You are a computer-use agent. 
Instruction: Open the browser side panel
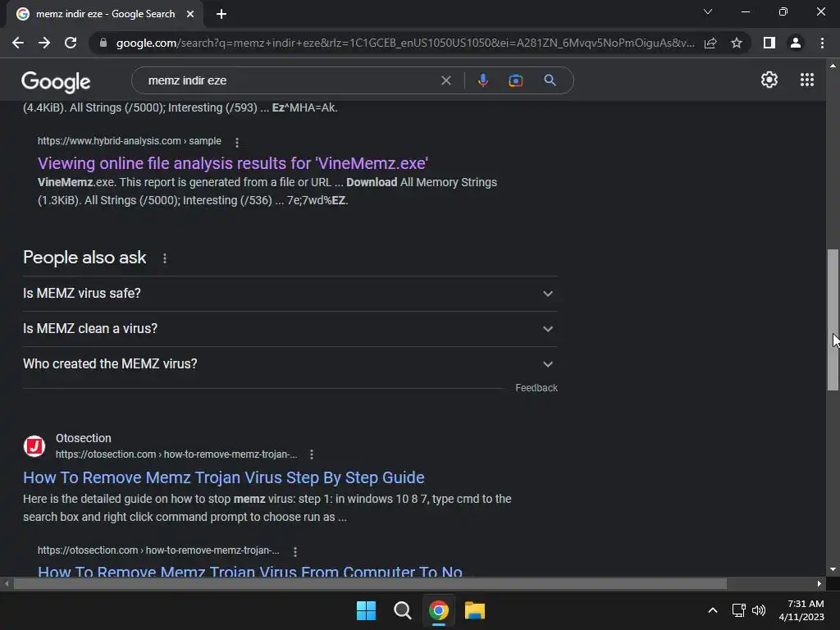pyautogui.click(x=769, y=43)
